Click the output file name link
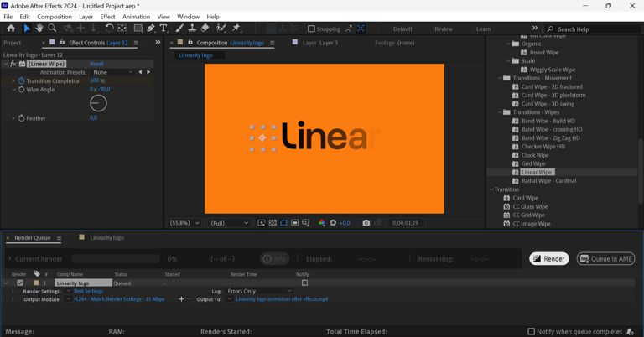Image resolution: width=644 pixels, height=337 pixels. click(x=282, y=299)
